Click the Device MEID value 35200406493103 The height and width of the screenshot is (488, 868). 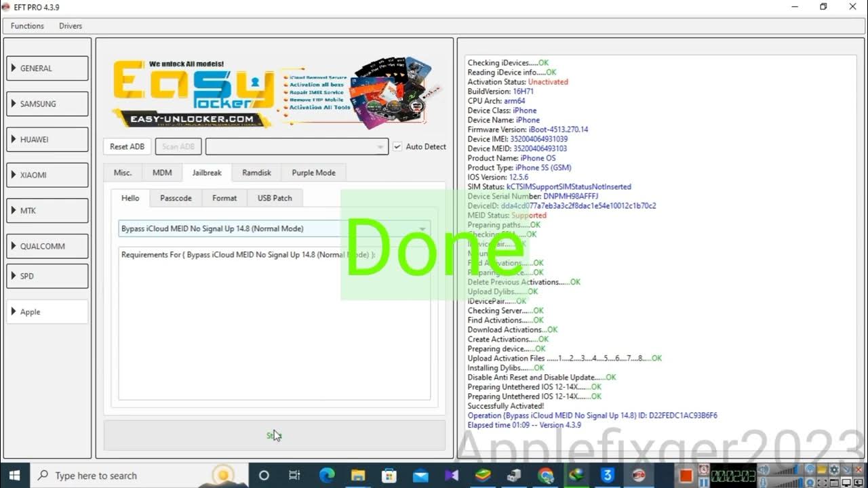click(538, 148)
